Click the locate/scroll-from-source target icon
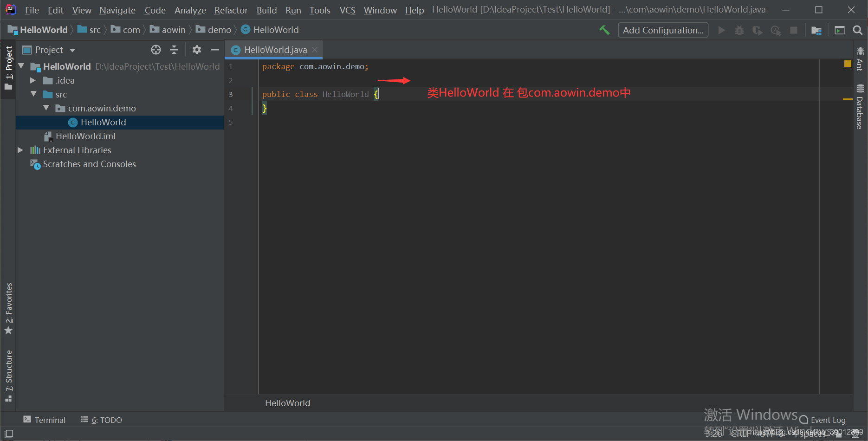Image resolution: width=868 pixels, height=441 pixels. tap(156, 50)
